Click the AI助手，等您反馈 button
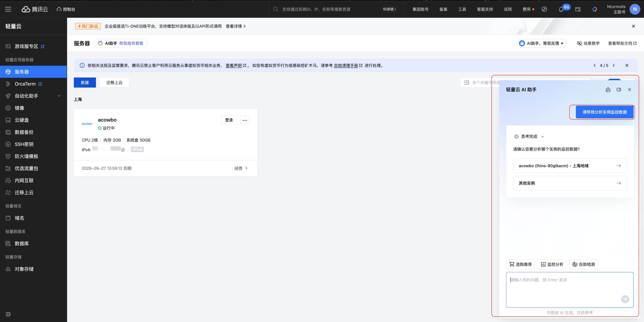The image size is (644, 322). click(541, 43)
